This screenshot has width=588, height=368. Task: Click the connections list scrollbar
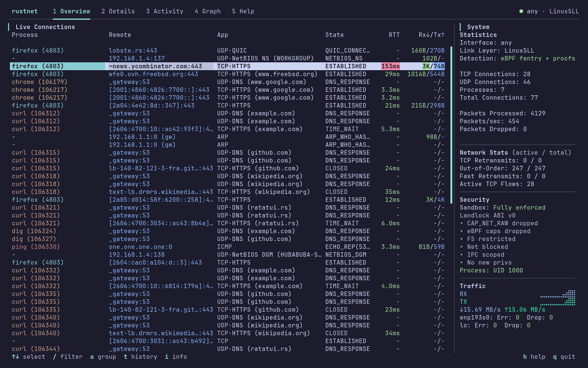click(x=451, y=125)
